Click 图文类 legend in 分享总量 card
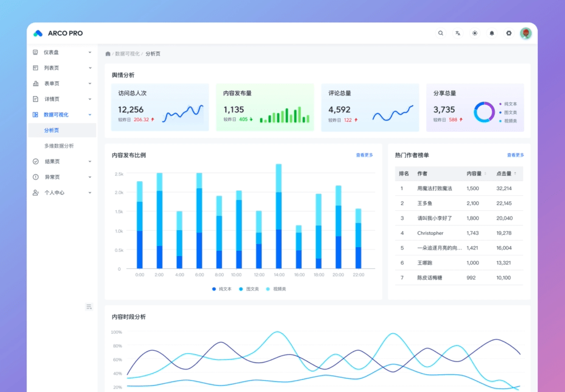565x392 pixels. 508,112
